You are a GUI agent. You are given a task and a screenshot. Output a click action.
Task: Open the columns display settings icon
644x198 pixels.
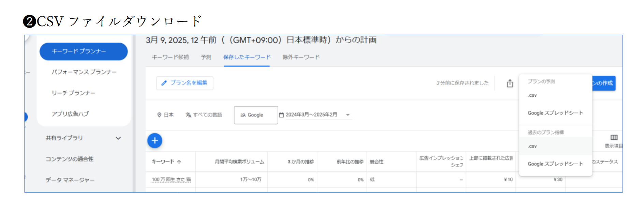[614, 138]
